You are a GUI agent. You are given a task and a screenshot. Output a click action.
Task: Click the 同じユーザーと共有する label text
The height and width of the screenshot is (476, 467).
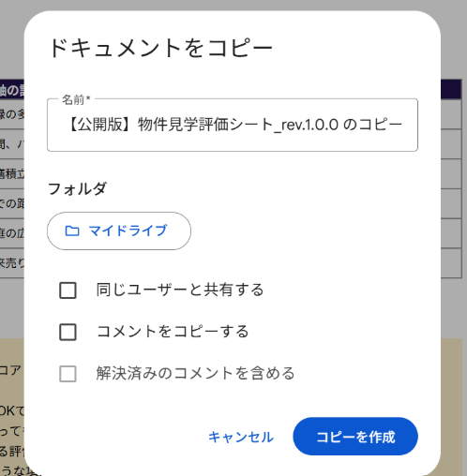(180, 290)
